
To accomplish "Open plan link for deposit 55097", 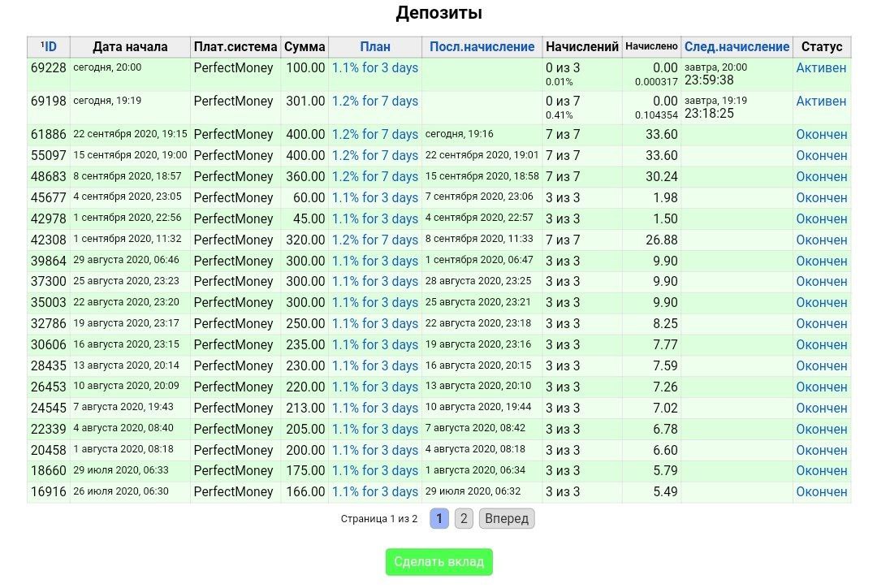I will click(x=374, y=156).
